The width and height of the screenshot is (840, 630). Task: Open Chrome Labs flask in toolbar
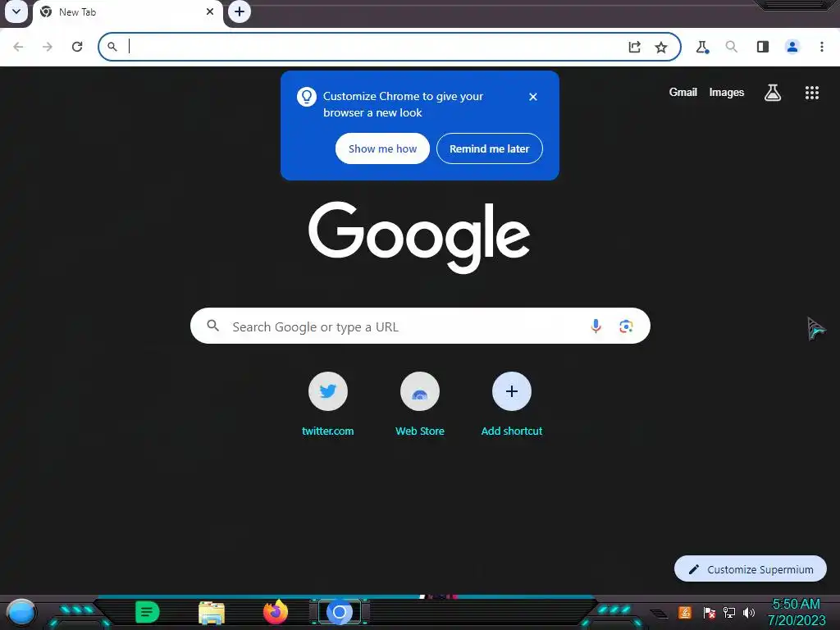(702, 47)
